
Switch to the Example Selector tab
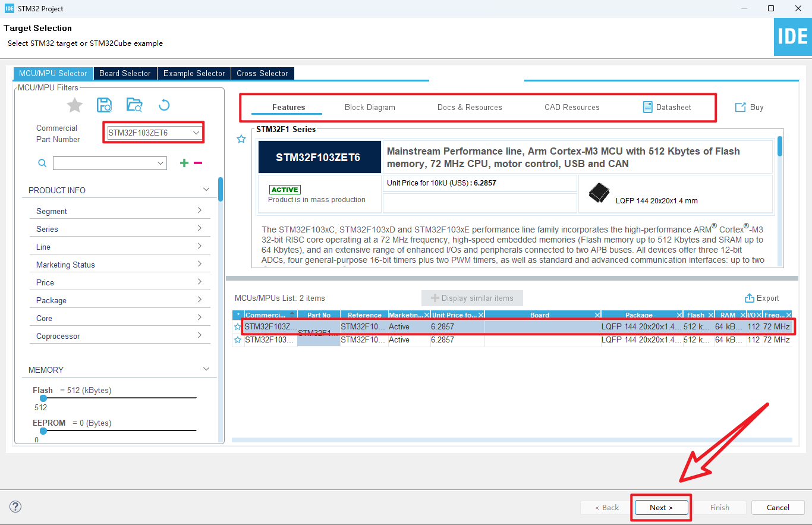[x=194, y=73]
